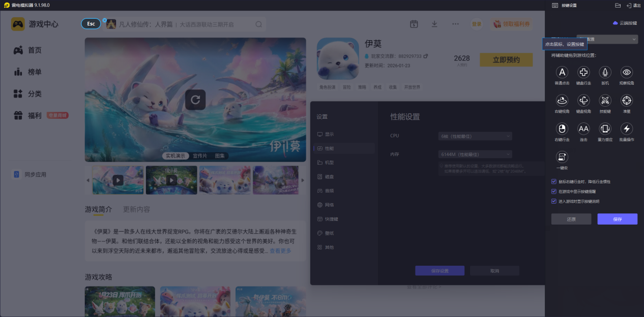Click the 保存 button in the key settings panel
This screenshot has width=644, height=317.
point(617,219)
